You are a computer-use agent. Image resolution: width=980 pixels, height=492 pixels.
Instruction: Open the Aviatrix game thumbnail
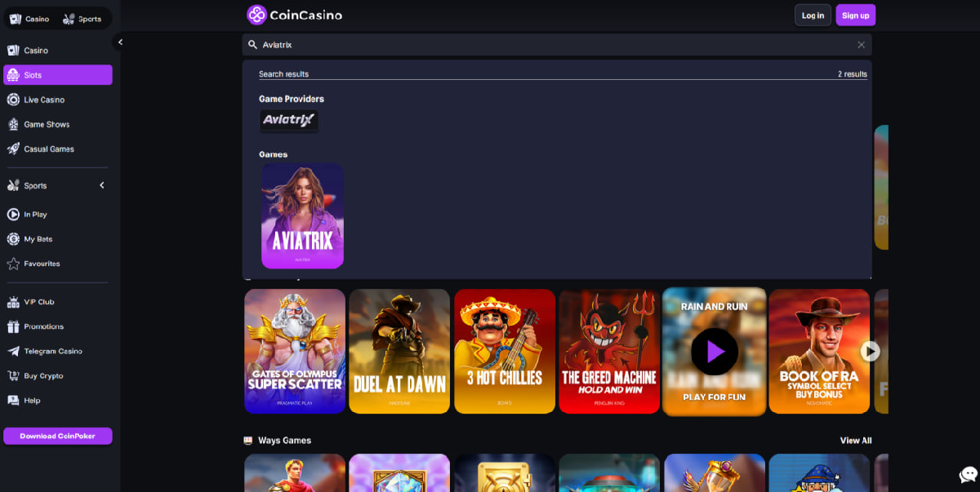point(302,215)
